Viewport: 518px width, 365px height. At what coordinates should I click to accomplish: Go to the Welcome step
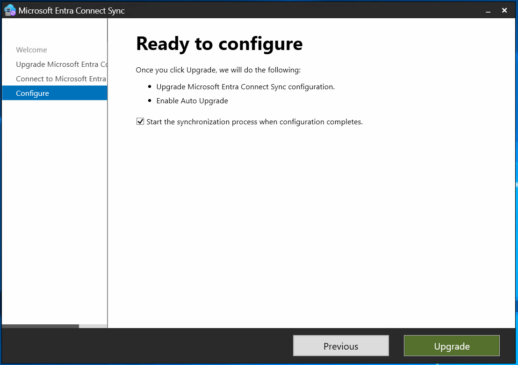tap(31, 50)
